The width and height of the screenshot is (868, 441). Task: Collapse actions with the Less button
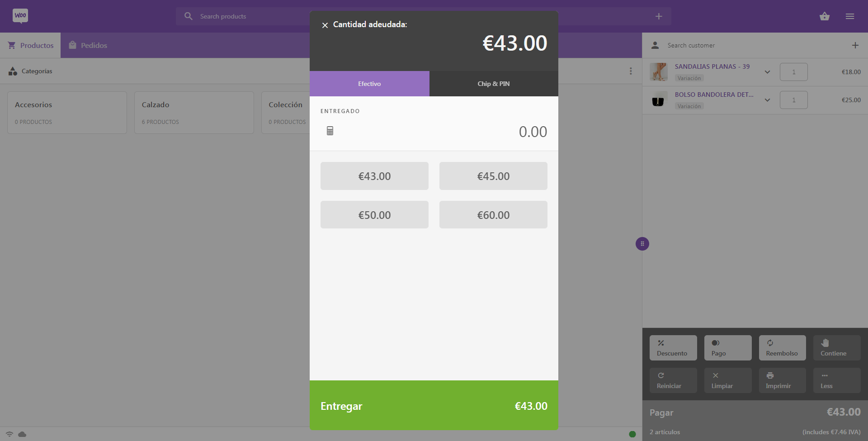coord(836,380)
